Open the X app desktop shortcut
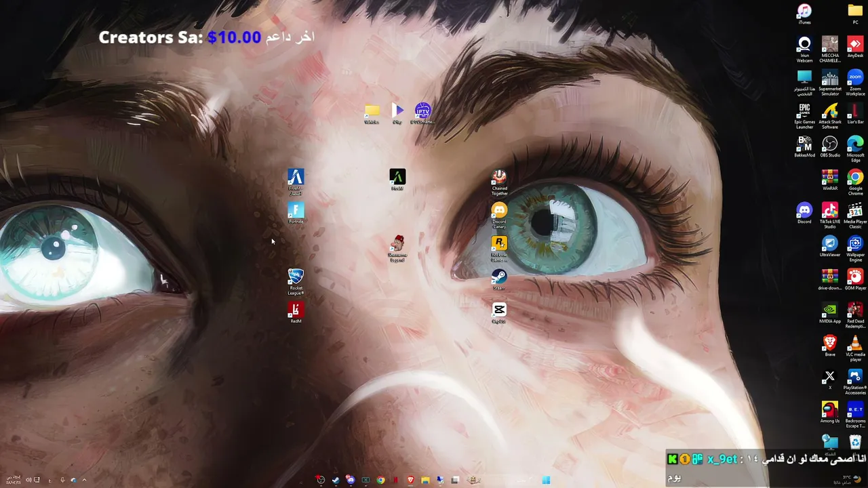Screen dimensions: 868x488 [x=830, y=378]
